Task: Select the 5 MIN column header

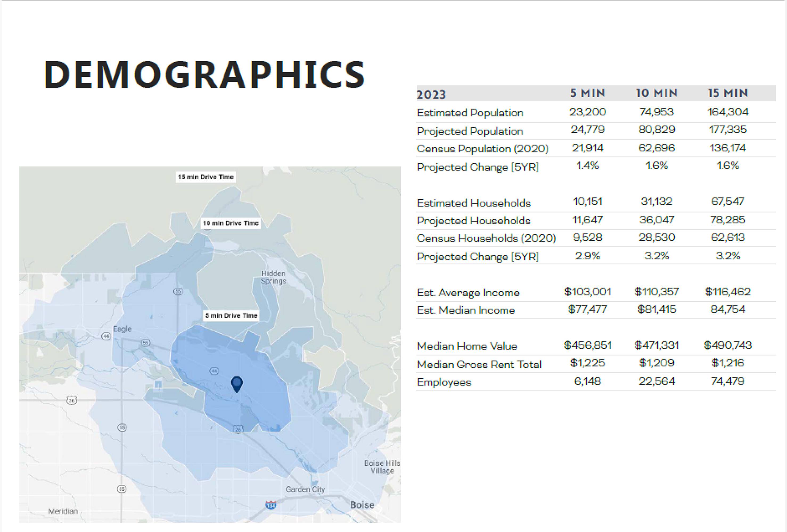Action: pyautogui.click(x=588, y=93)
